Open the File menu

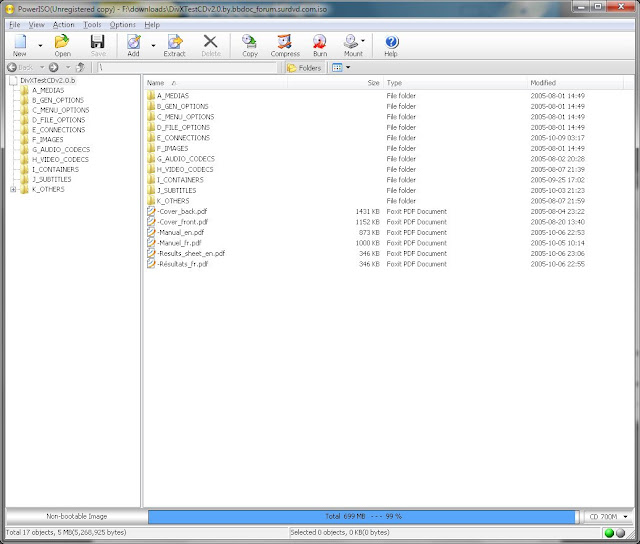pos(15,25)
